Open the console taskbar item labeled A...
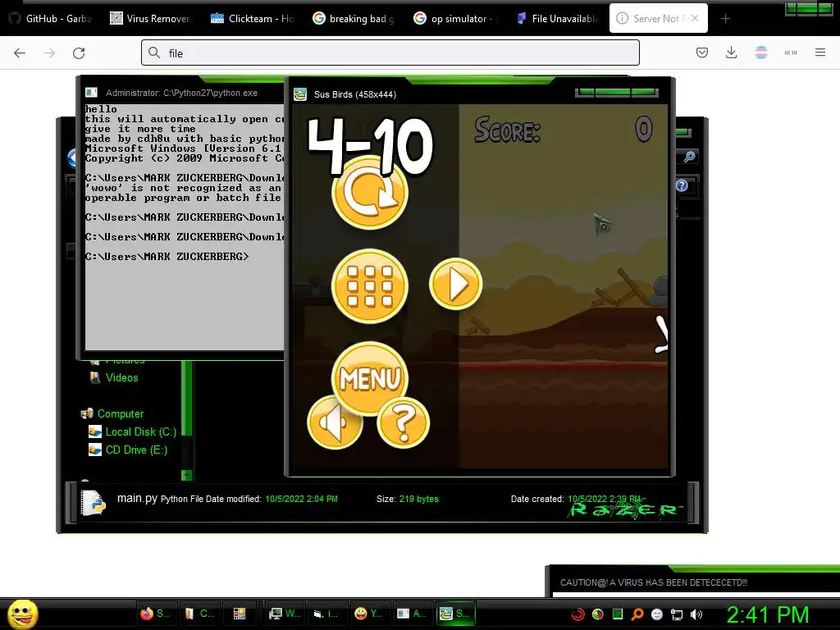840x630 pixels. click(412, 614)
